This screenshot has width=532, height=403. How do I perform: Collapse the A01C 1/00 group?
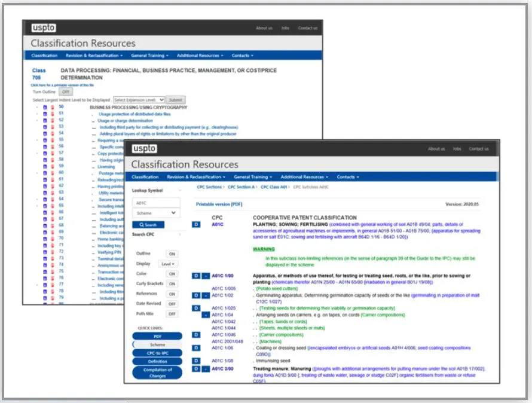pyautogui.click(x=206, y=276)
